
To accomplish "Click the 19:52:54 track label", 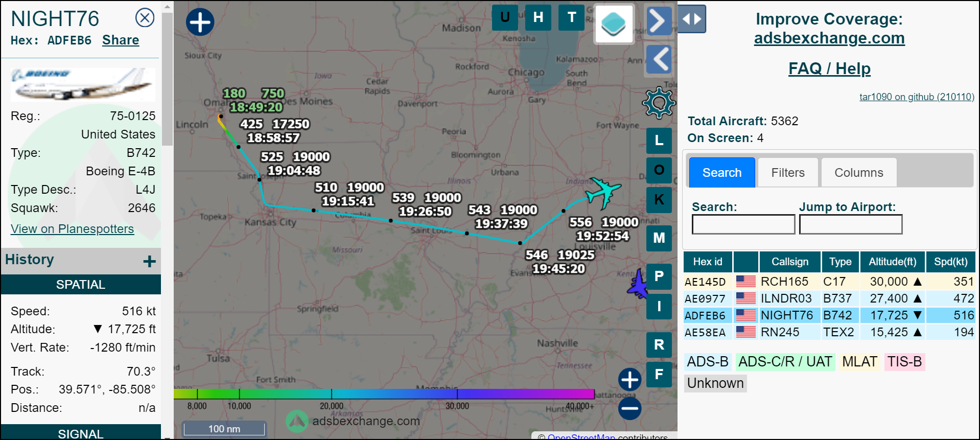I will click(602, 236).
